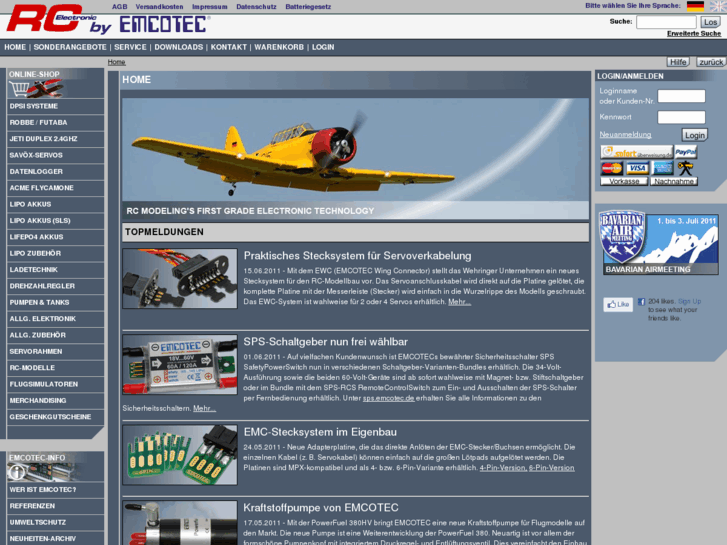Open the servo connector news thumbnail
This screenshot has width=727, height=545.
pyautogui.click(x=180, y=278)
